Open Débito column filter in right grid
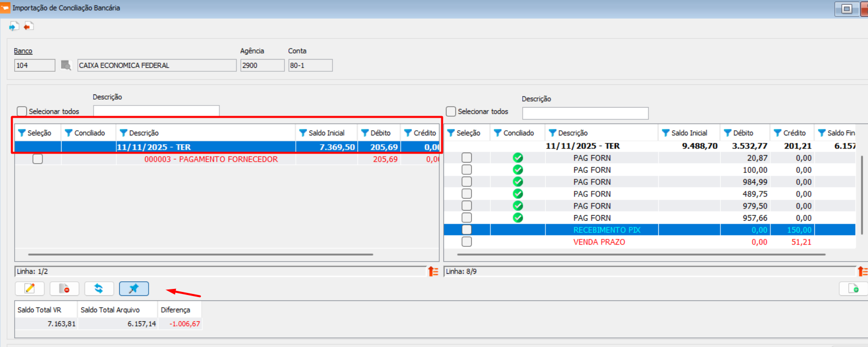Screen dimensions: 868x347 pos(727,133)
